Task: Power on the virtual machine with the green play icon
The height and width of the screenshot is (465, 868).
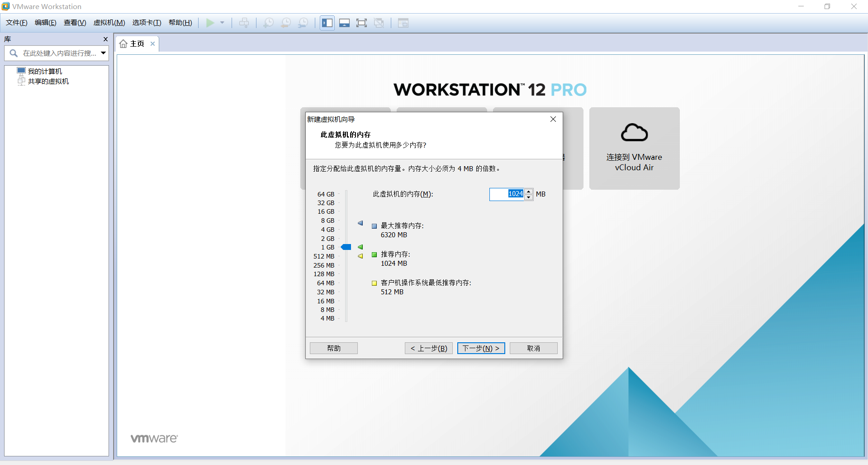Action: pos(210,23)
